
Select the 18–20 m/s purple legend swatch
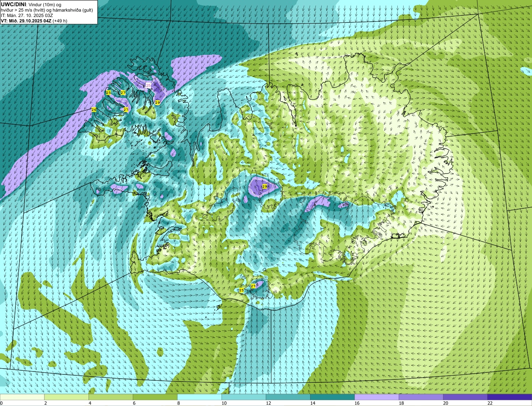coord(421,397)
